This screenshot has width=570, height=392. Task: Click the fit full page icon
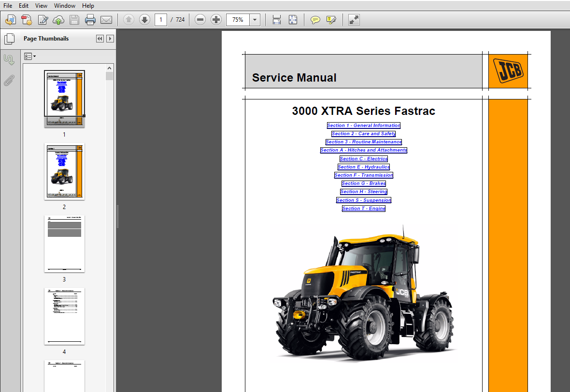293,20
